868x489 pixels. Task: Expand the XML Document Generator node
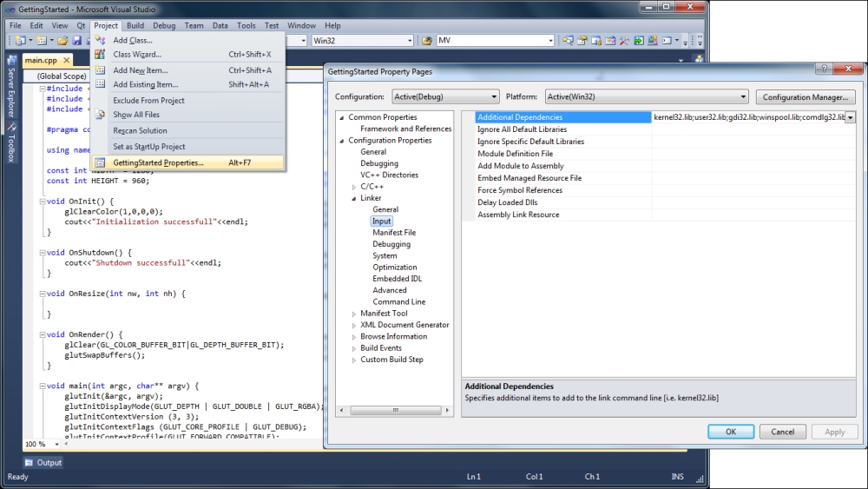coord(354,326)
